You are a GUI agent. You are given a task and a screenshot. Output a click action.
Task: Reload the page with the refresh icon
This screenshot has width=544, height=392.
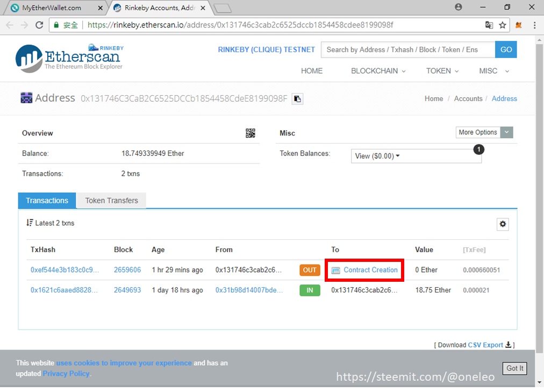(x=39, y=25)
